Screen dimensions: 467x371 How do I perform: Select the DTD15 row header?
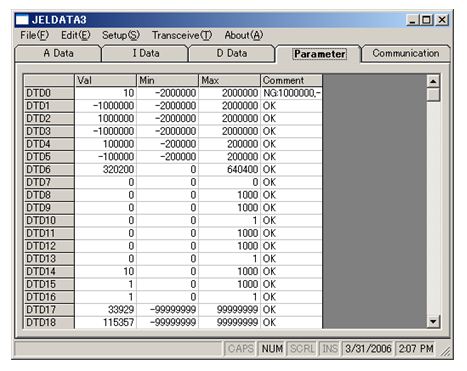click(x=49, y=284)
